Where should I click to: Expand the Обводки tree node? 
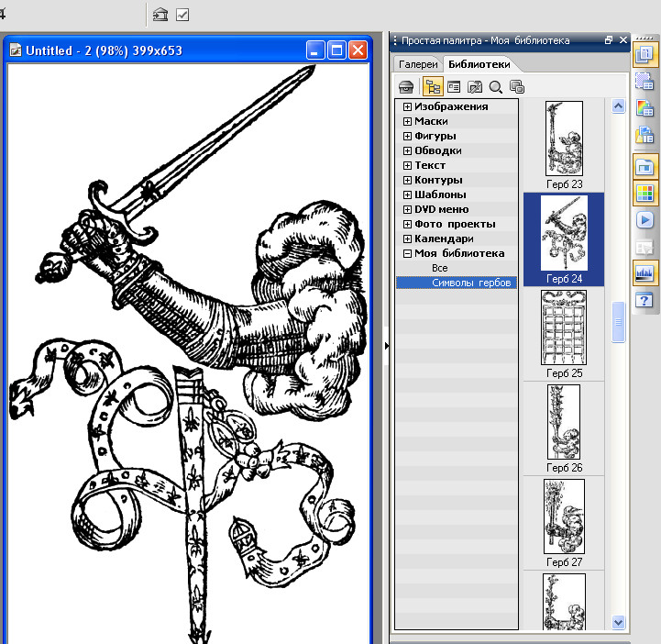pos(407,151)
